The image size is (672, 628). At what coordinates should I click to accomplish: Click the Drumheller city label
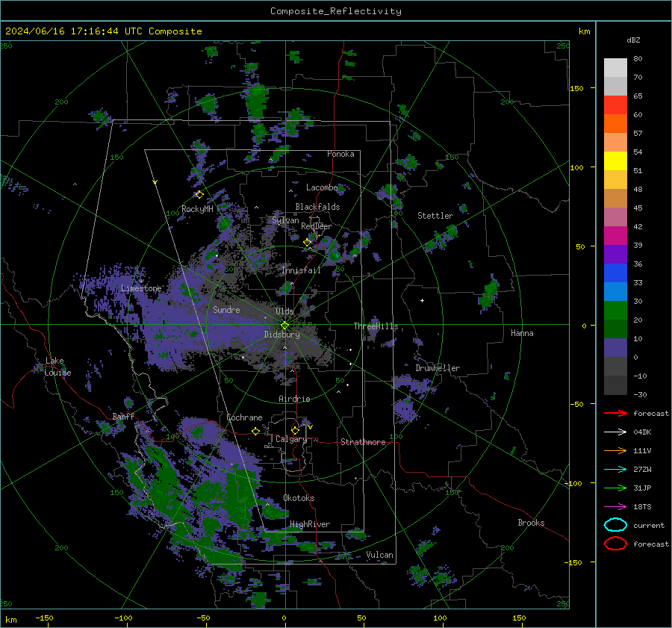pyautogui.click(x=438, y=368)
